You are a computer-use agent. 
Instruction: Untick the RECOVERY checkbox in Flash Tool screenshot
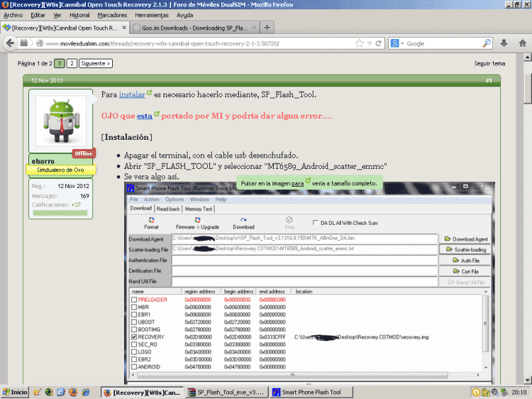134,337
